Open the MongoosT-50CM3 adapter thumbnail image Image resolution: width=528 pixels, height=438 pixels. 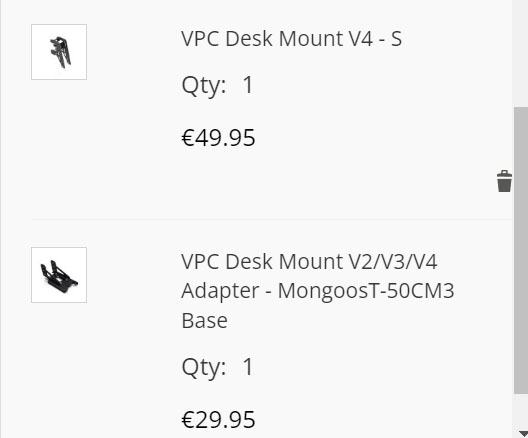tap(59, 275)
